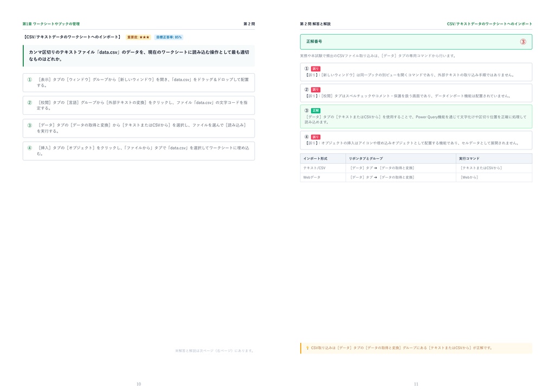555x392 pixels.
Task: Select the red 誤り badge in explanation ④
Action: tap(315, 137)
